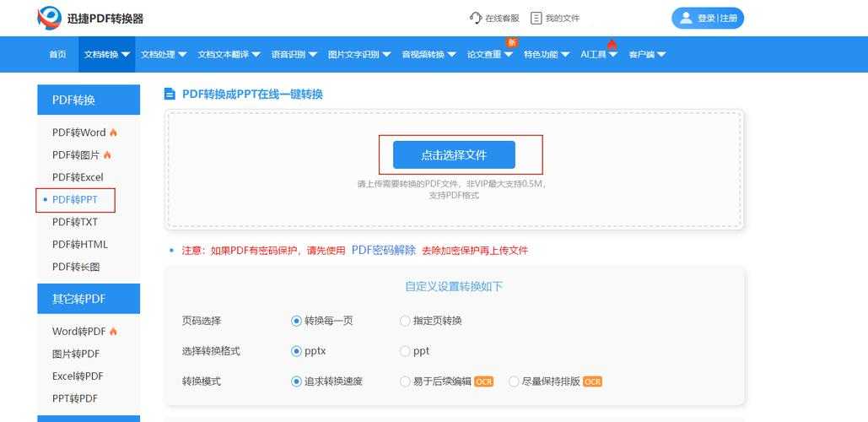This screenshot has height=422, width=868.
Task: Click the dashed file upload drop area
Action: click(454, 170)
